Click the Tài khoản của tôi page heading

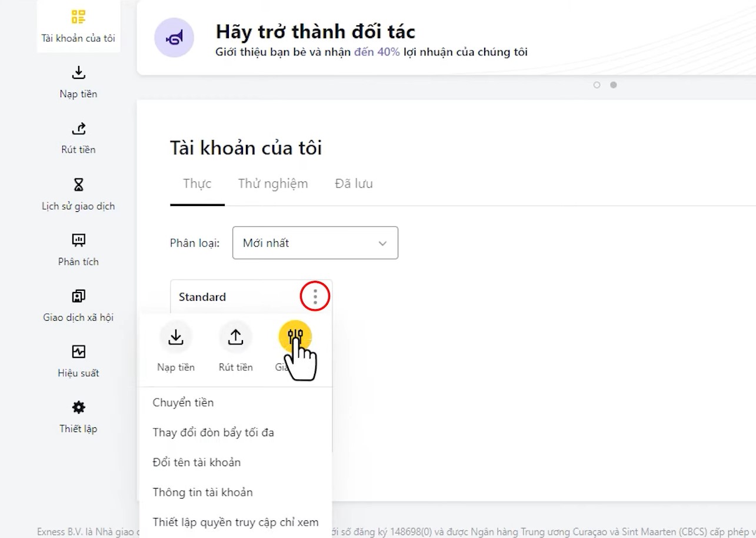pyautogui.click(x=246, y=148)
